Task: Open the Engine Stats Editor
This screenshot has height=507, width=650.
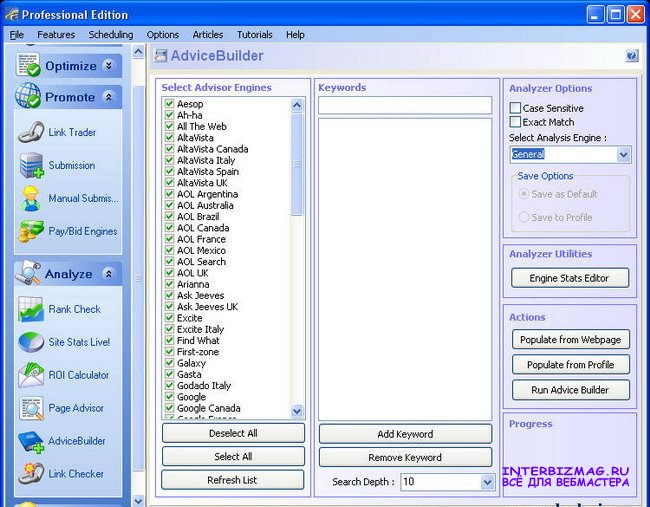Action: pyautogui.click(x=570, y=278)
